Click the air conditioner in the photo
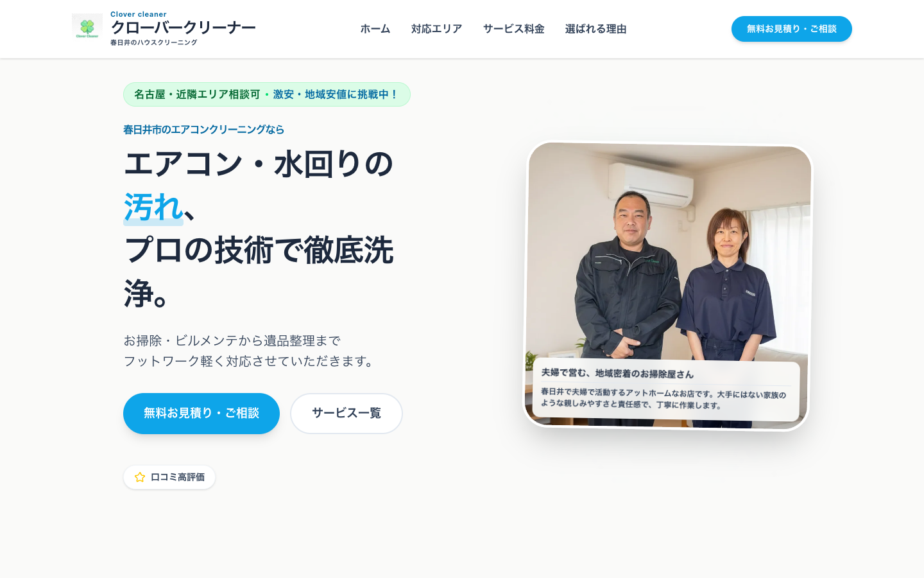This screenshot has width=924, height=578. [651, 182]
